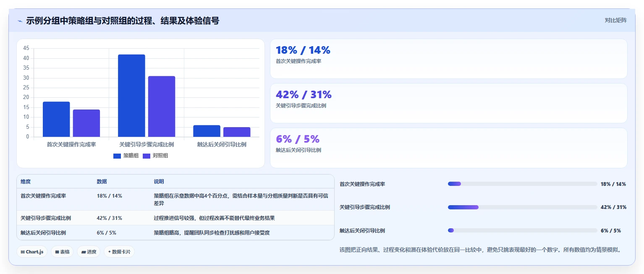This screenshot has width=644, height=274.
Task: Toggle the 策略组 legend item
Action: tap(126, 156)
